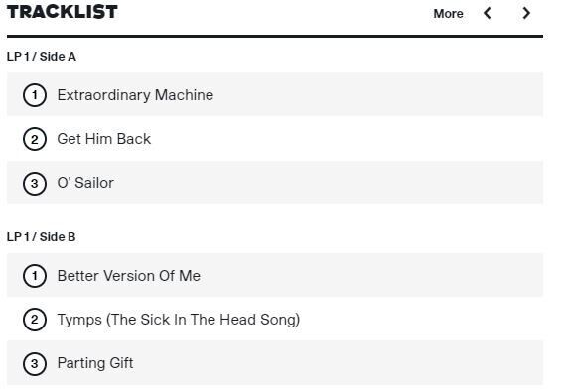Click circled number 3 beside O' Sailor
The image size is (561, 392).
[x=35, y=184]
